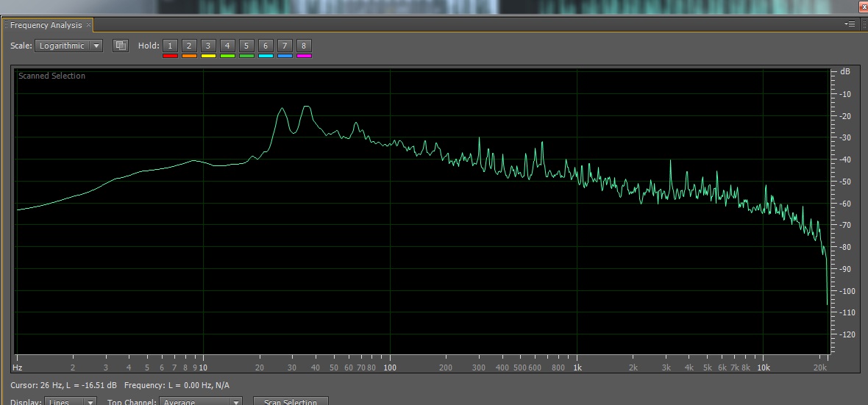Toggle Hold button 7
The image size is (868, 405).
click(285, 46)
